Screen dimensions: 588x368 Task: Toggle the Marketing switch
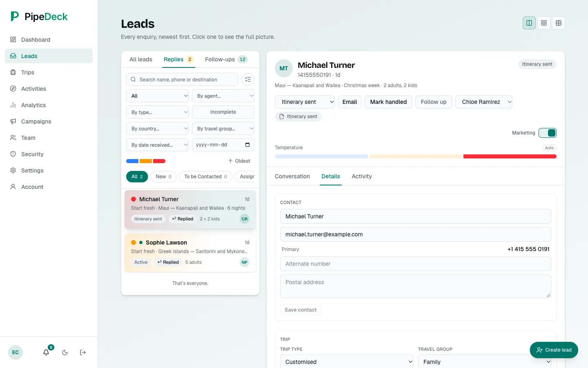(x=548, y=133)
